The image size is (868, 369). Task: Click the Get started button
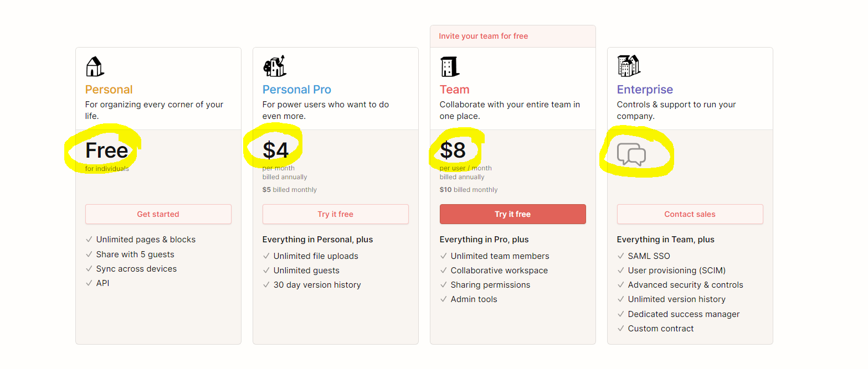(x=158, y=214)
